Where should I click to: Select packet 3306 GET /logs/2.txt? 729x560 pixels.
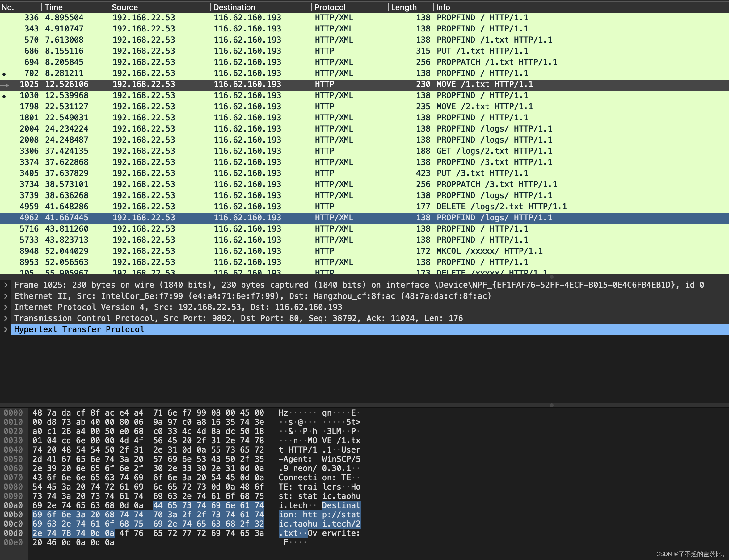tap(364, 151)
